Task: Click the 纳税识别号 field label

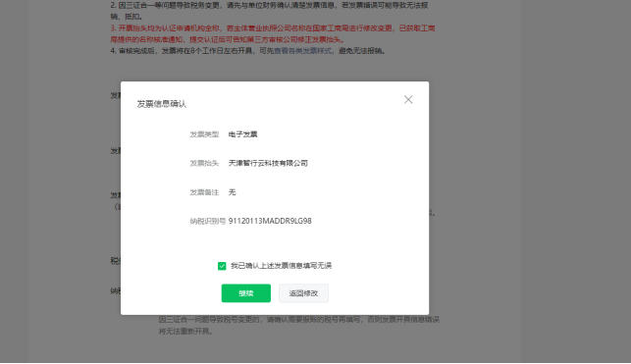Action: click(207, 221)
